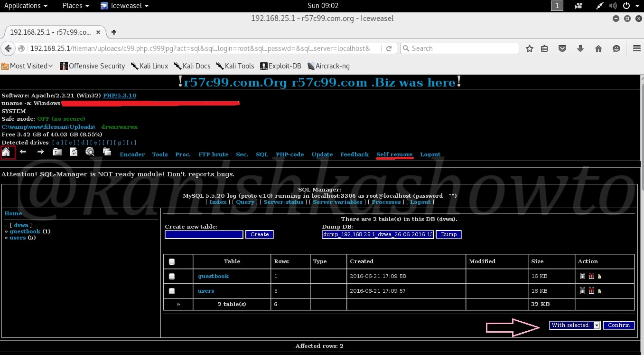Go to the browser home page icon
Image resolution: width=644 pixels, height=355 pixels.
click(x=598, y=48)
